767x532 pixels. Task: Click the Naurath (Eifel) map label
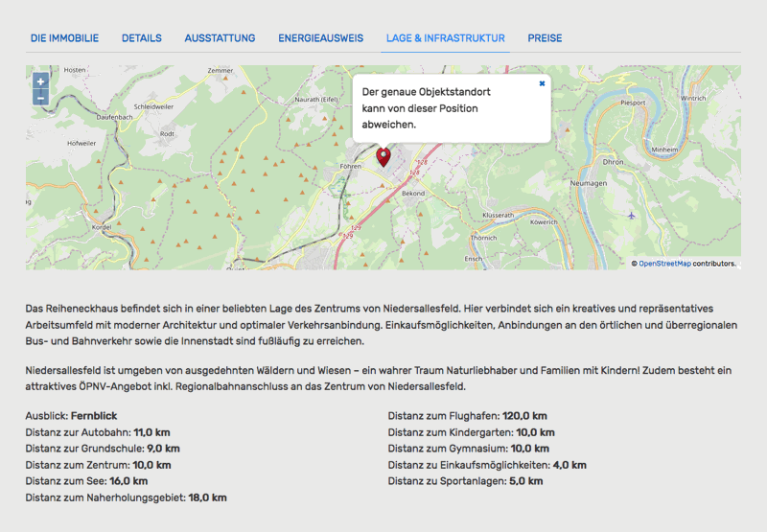click(x=316, y=100)
